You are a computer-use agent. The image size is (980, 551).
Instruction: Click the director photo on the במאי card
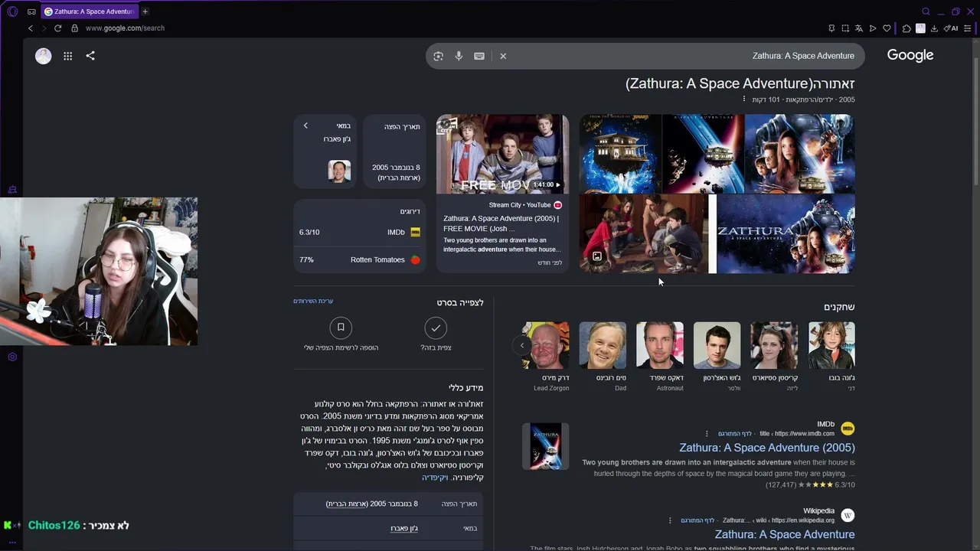click(339, 171)
